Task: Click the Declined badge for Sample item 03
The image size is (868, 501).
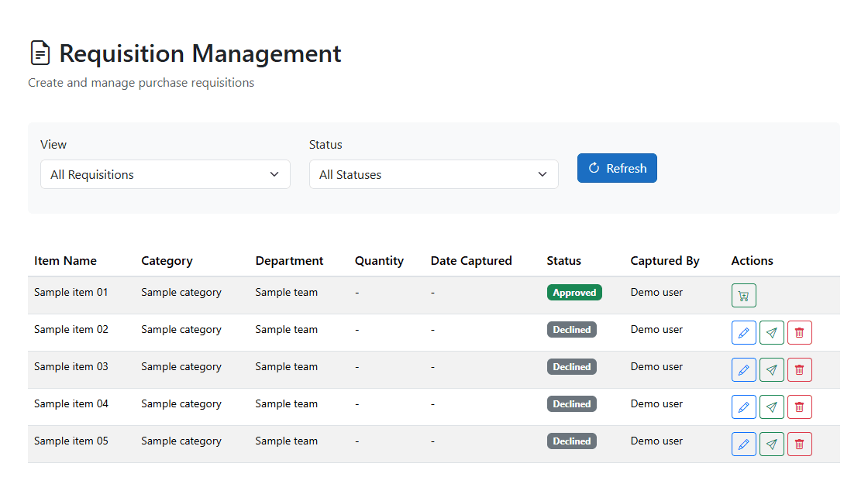Action: coord(571,366)
